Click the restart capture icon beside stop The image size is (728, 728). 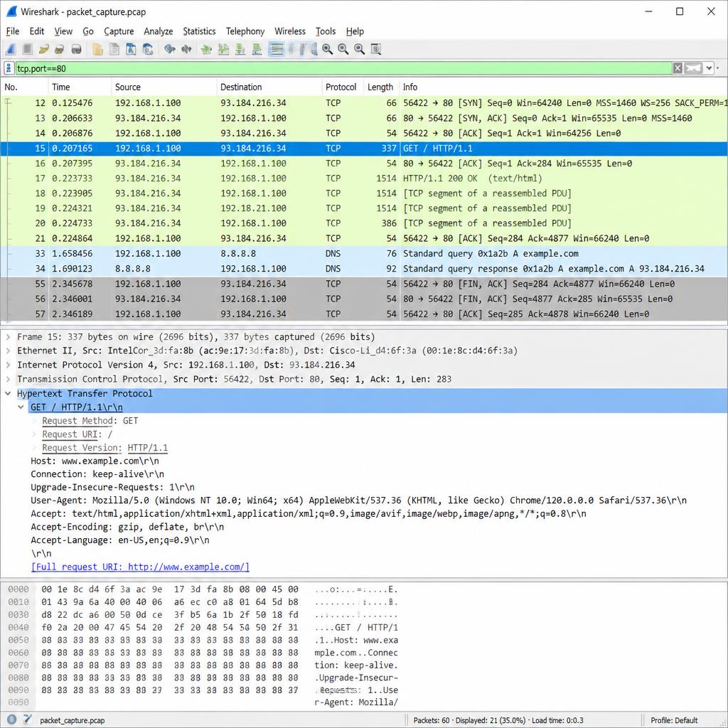pyautogui.click(x=44, y=49)
